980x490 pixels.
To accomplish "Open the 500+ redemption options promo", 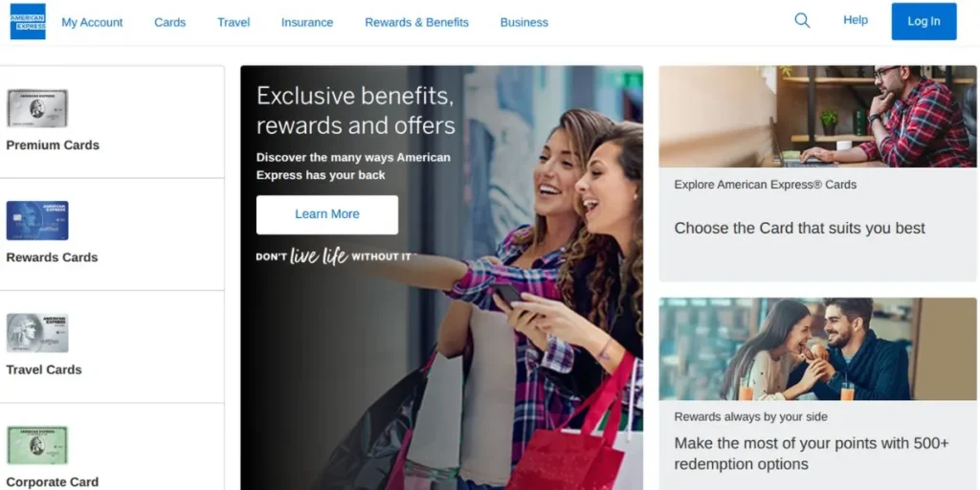I will pyautogui.click(x=812, y=454).
